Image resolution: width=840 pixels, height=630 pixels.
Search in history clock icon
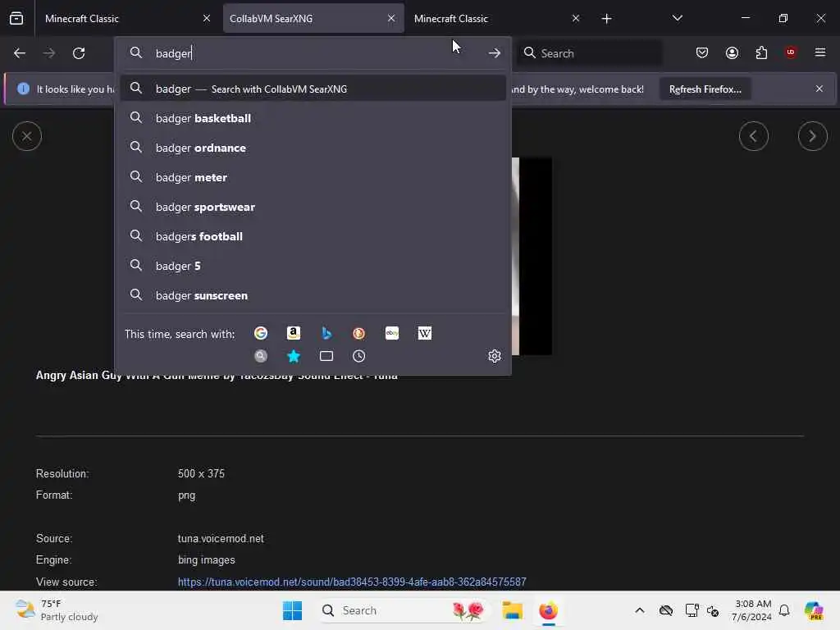tap(359, 356)
